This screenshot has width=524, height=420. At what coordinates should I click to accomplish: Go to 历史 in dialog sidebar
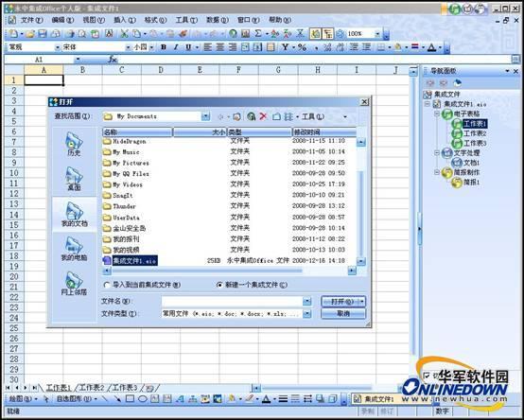click(x=74, y=144)
